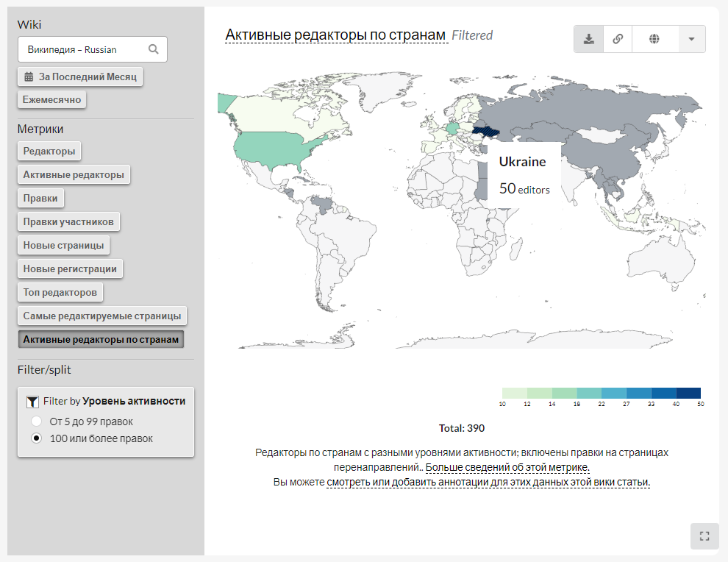Click the teal legend swatch starting at 18
The width and height of the screenshot is (728, 562).
pos(589,393)
